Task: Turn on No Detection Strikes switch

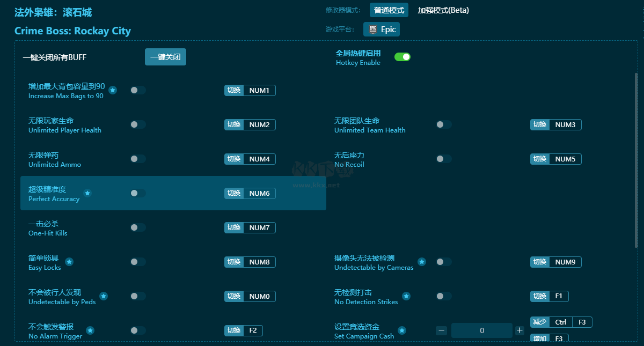Action: click(444, 296)
